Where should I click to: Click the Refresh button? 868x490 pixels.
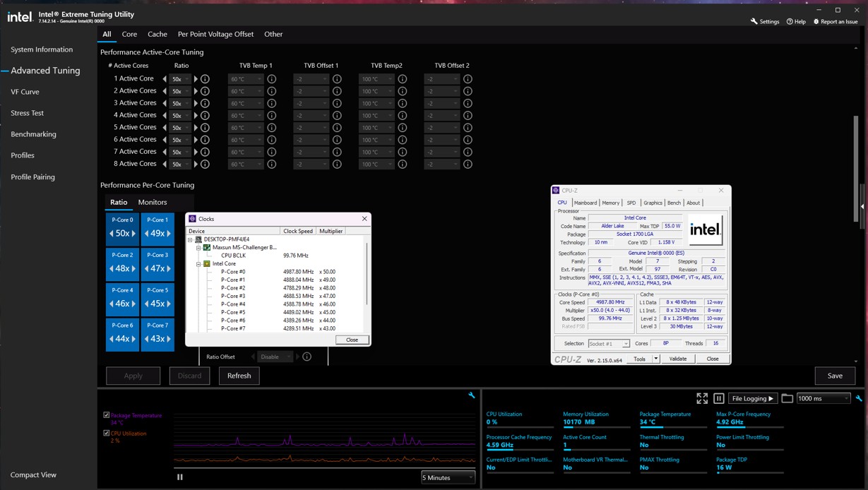coord(239,376)
